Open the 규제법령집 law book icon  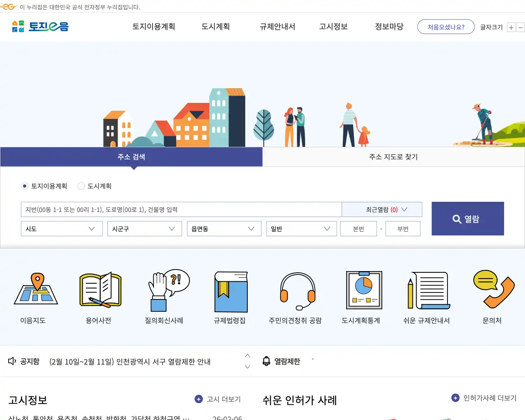230,291
